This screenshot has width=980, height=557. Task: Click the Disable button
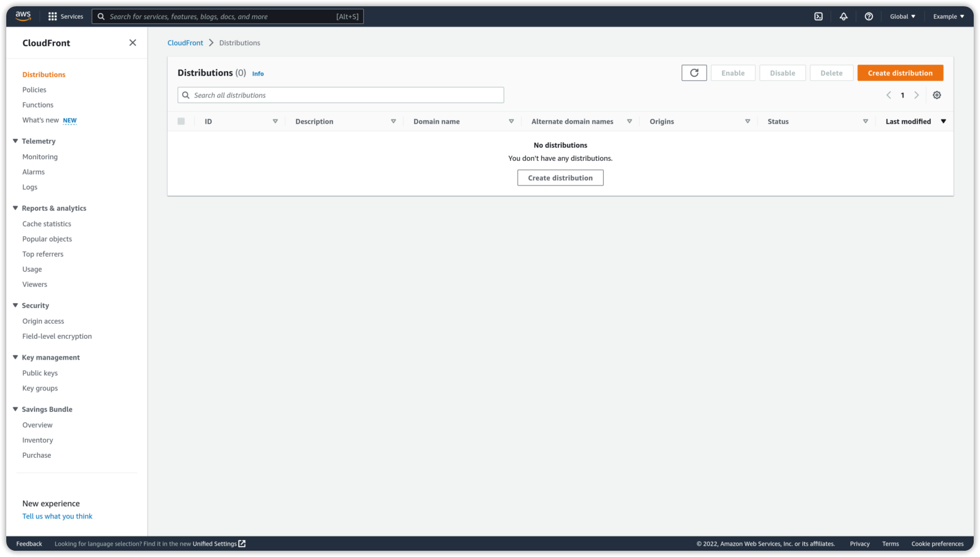click(783, 73)
